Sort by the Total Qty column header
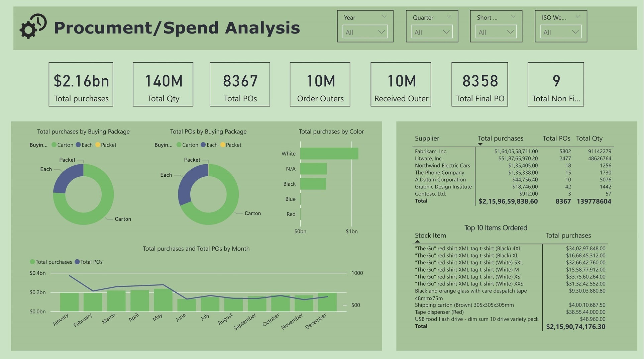The height and width of the screenshot is (359, 644). [x=589, y=138]
